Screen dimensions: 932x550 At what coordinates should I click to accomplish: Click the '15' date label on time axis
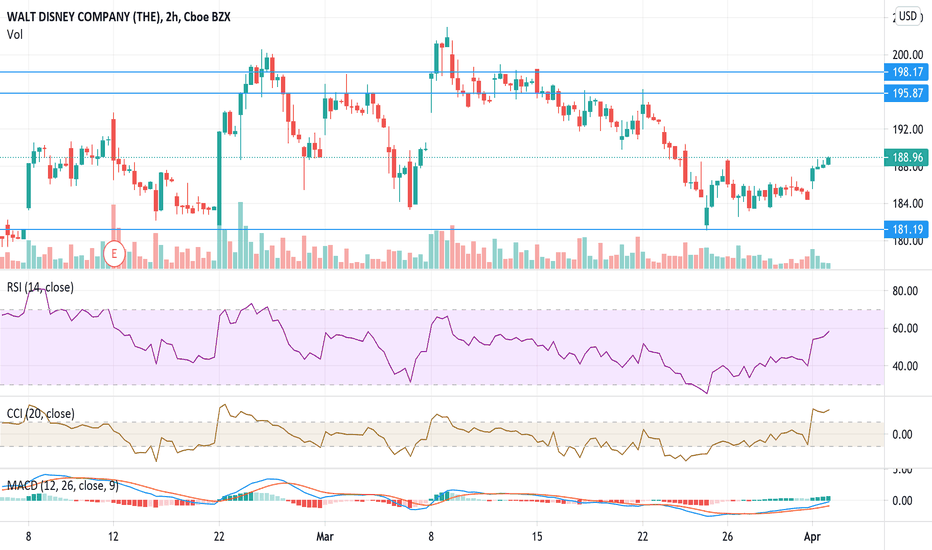point(537,536)
